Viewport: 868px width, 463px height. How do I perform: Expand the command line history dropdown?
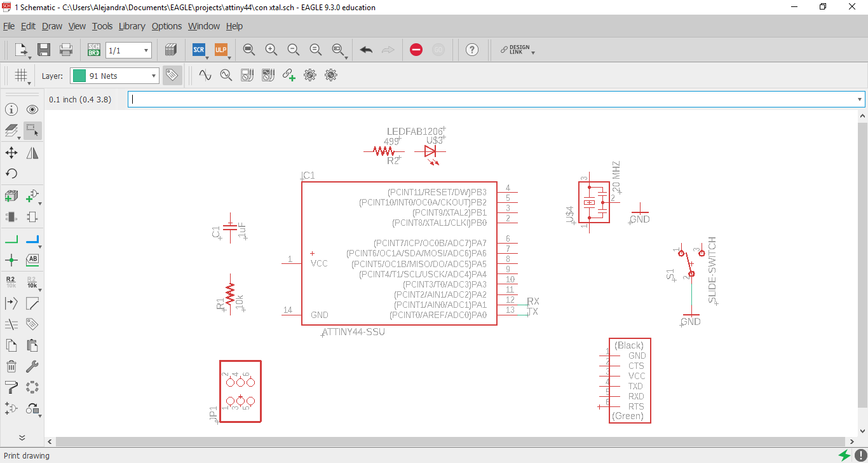pos(860,99)
